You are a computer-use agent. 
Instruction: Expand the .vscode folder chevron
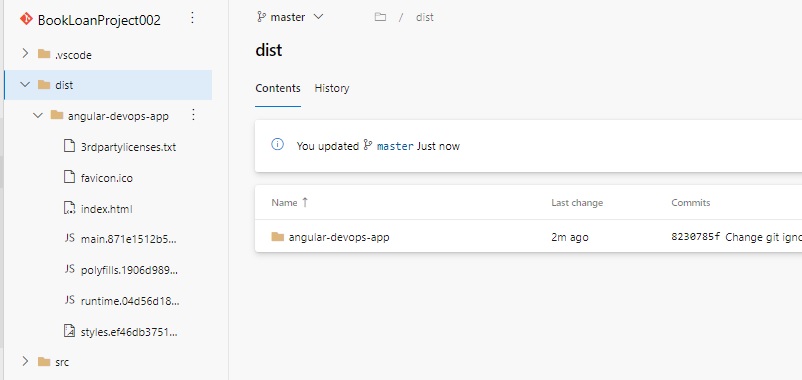[25, 53]
